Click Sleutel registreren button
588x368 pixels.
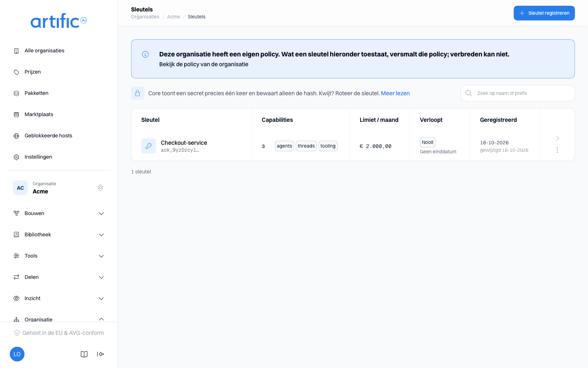click(x=544, y=13)
